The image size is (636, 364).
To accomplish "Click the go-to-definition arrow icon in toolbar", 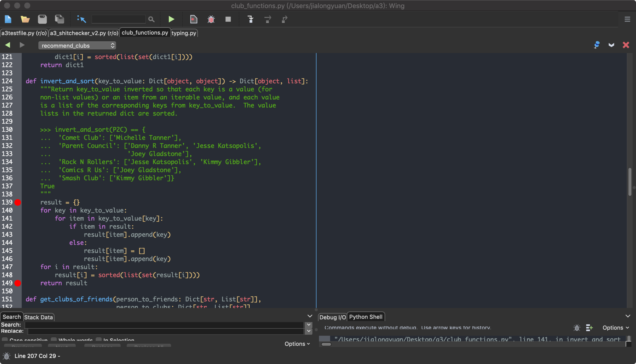I will coord(82,19).
